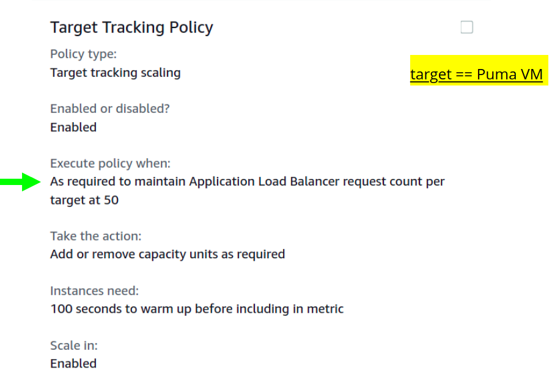Click 'Enabled' under Scale in
The height and width of the screenshot is (392, 552).
pyautogui.click(x=73, y=363)
